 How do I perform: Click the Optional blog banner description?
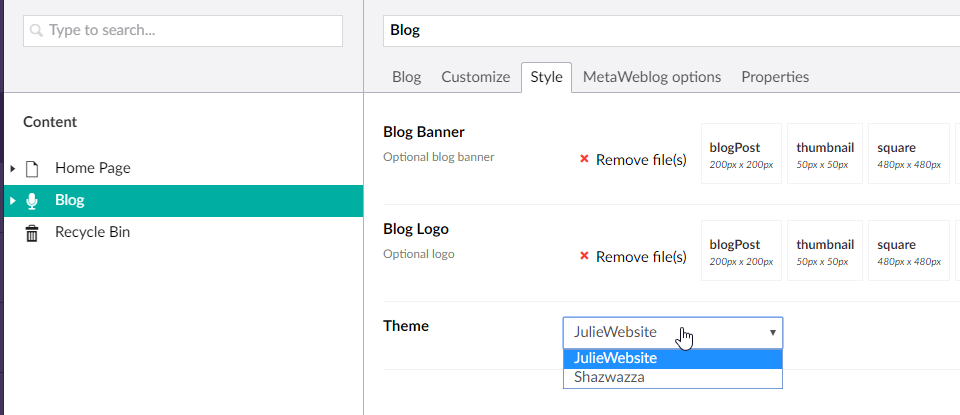click(x=438, y=157)
